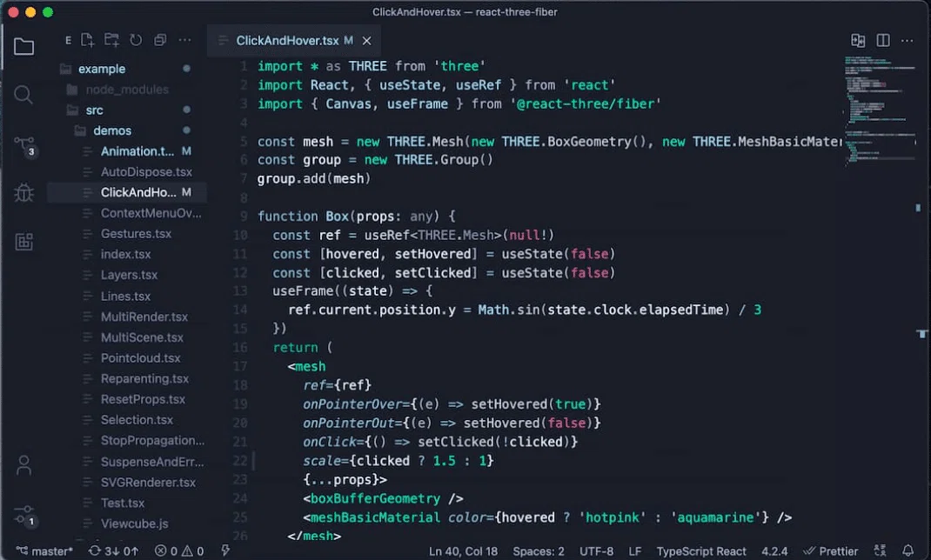This screenshot has width=931, height=560.
Task: Click line number 14 in the gutter
Action: (240, 310)
